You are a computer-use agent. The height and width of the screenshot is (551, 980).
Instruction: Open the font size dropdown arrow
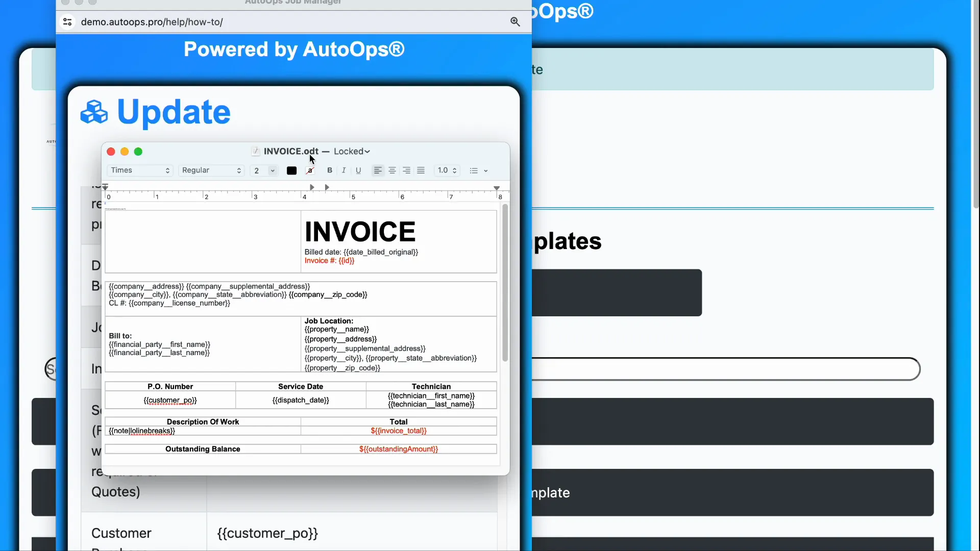coord(273,171)
